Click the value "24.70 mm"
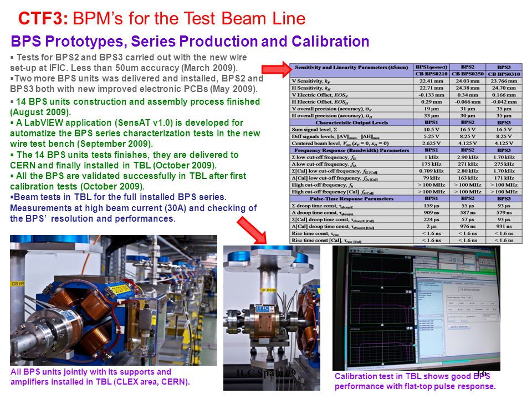This screenshot has width=532, height=399. click(504, 88)
